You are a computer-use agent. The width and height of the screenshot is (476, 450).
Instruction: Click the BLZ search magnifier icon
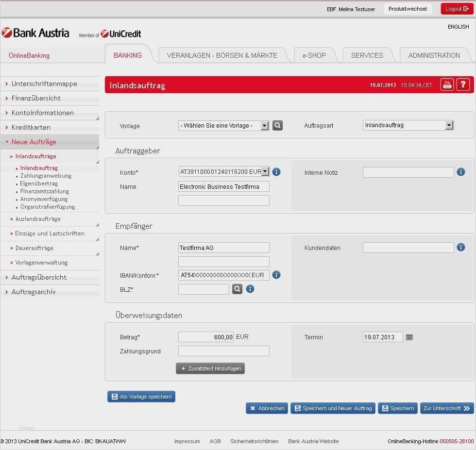click(237, 289)
